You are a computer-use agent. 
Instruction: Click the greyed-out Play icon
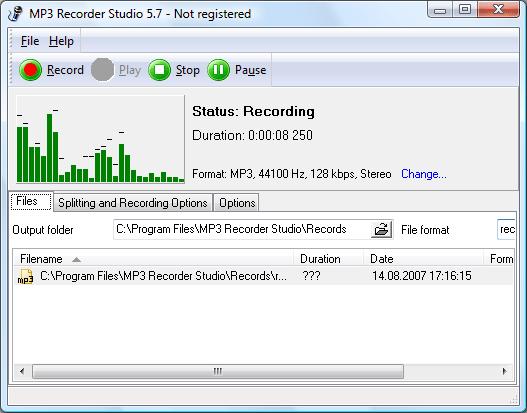[x=103, y=70]
